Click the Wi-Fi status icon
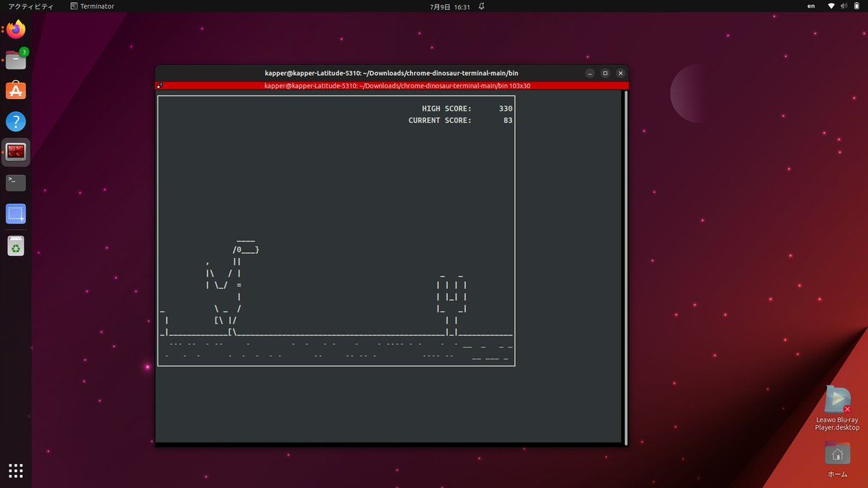 (x=832, y=6)
